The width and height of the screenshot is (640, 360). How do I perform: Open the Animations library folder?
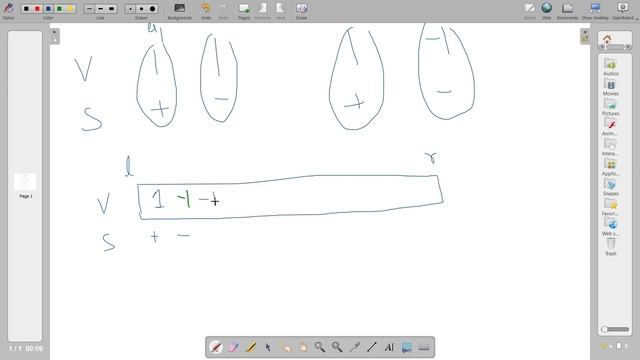click(611, 127)
